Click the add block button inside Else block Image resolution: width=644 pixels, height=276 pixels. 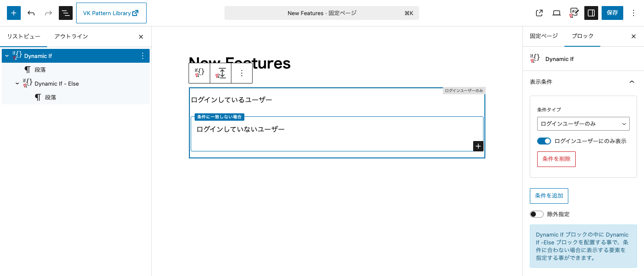[478, 146]
